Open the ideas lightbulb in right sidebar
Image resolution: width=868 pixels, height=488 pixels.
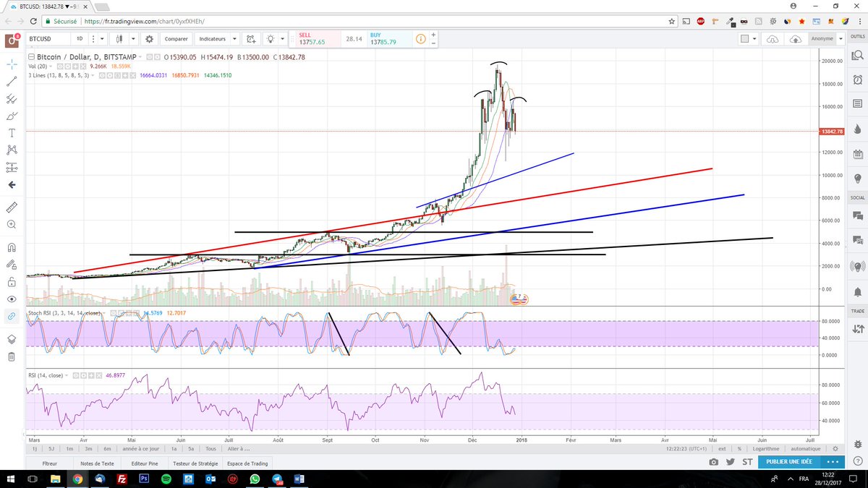coord(857,179)
